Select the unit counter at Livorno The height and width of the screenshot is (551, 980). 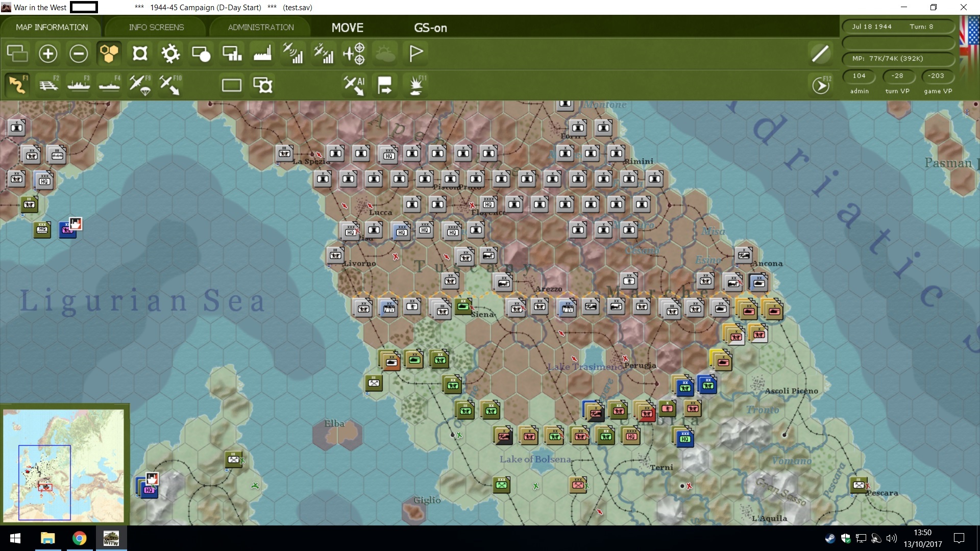pyautogui.click(x=335, y=255)
